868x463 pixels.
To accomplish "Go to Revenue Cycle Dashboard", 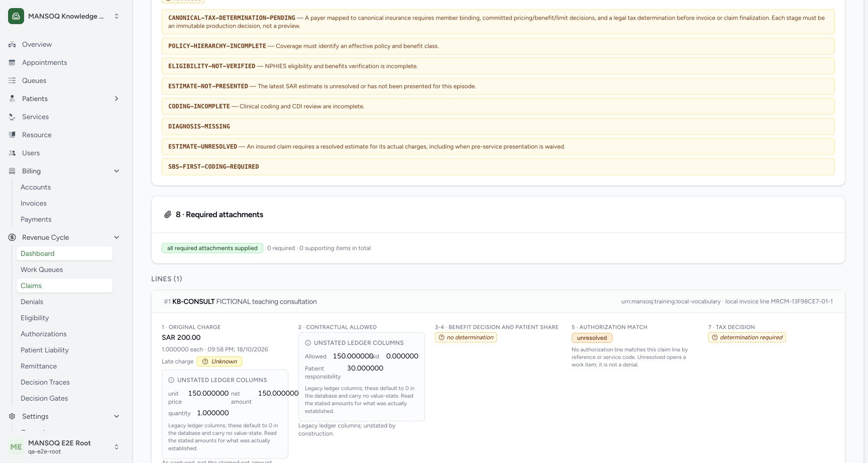I will click(x=64, y=253).
